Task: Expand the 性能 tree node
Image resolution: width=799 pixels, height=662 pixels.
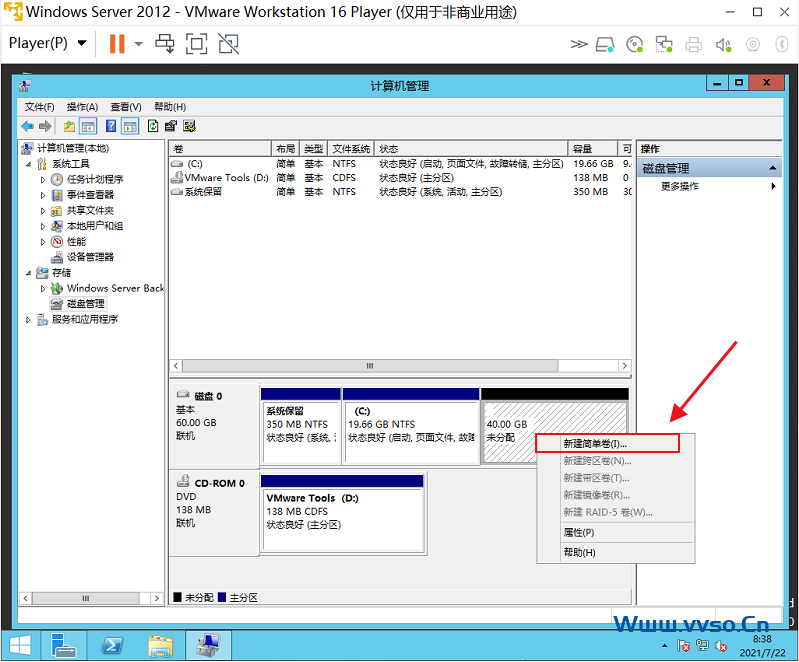Action: pos(43,242)
